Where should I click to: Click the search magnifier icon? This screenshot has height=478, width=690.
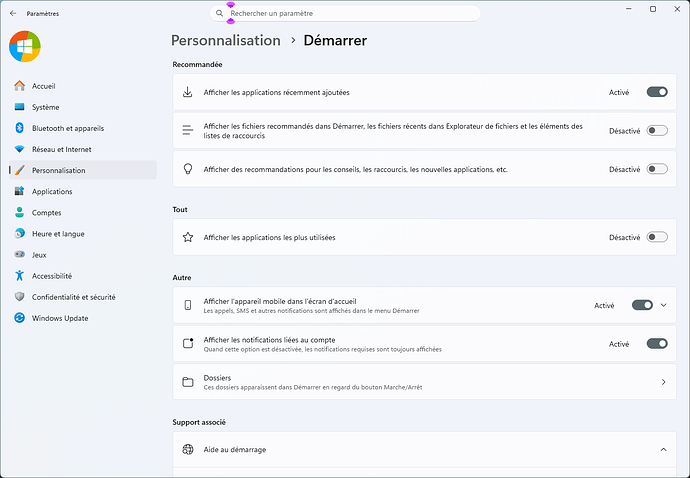[x=219, y=13]
